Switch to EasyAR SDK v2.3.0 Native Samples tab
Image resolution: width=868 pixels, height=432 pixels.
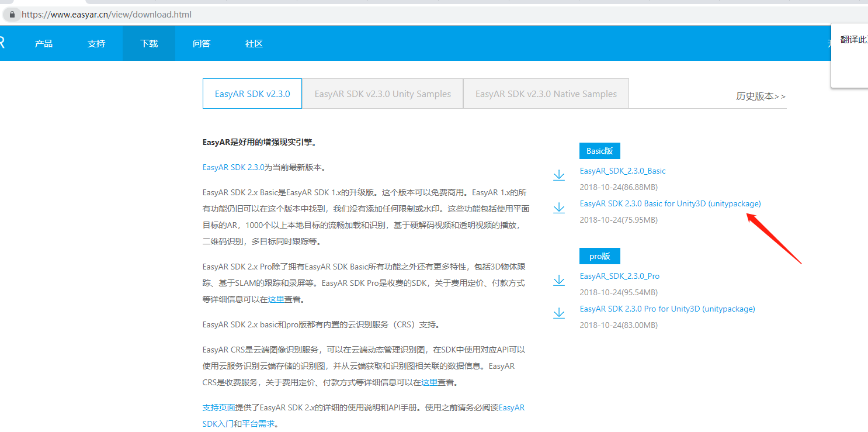click(546, 94)
